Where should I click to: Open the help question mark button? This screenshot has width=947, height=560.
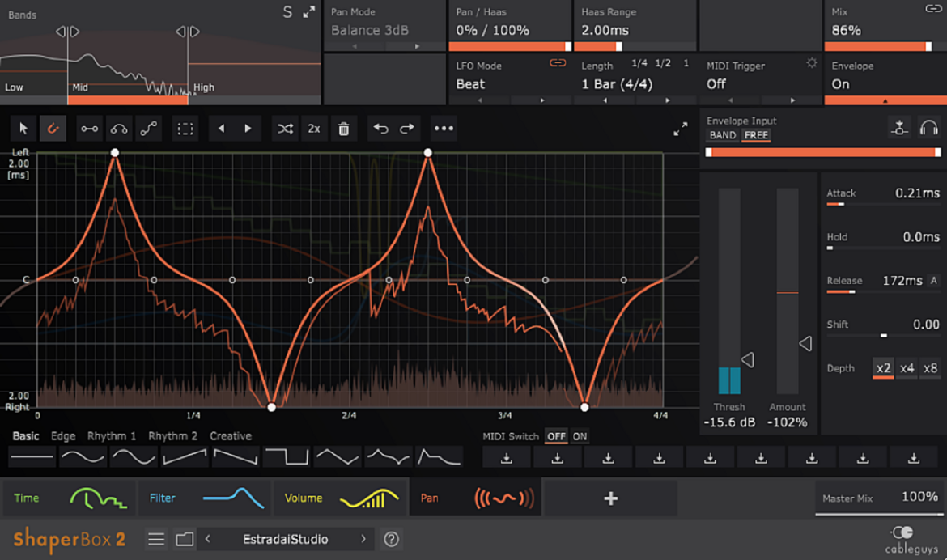pos(392,539)
